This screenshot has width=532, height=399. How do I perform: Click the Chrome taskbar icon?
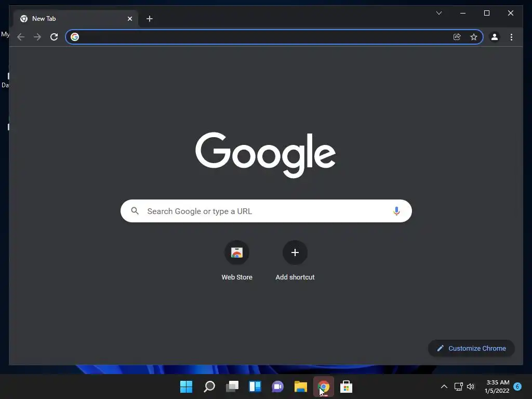click(323, 387)
